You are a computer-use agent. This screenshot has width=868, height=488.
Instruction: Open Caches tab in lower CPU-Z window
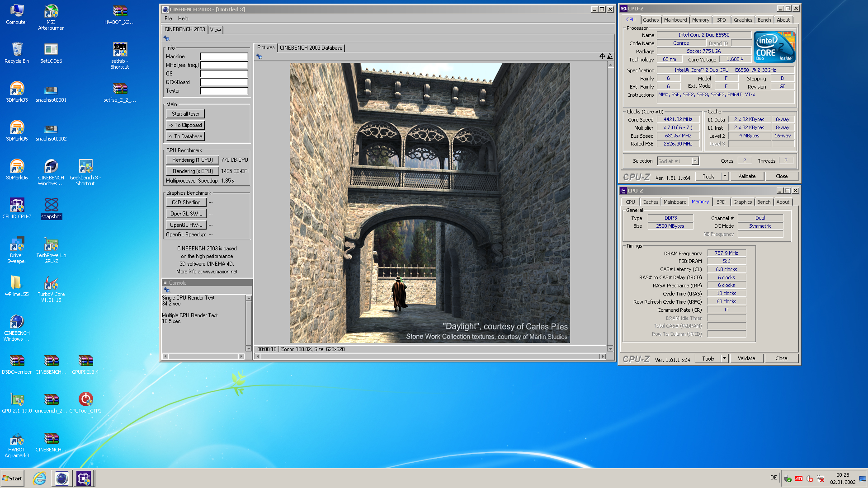(651, 202)
